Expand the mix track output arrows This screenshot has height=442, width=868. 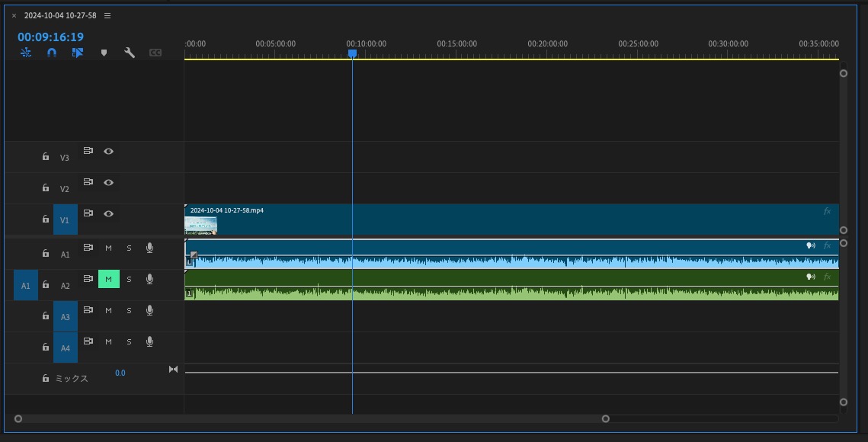coord(173,370)
